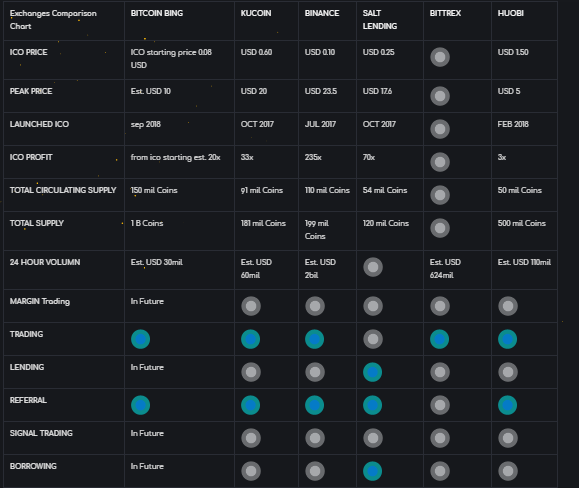Click the blue Referral dot under Kucoin
The width and height of the screenshot is (579, 488).
pyautogui.click(x=250, y=405)
